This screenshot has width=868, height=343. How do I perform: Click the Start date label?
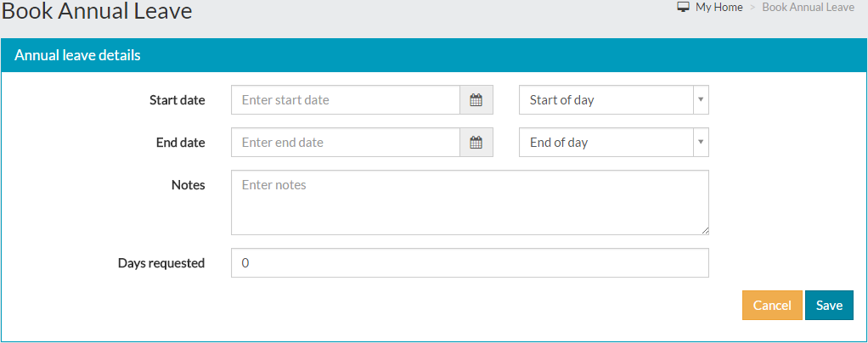pos(178,100)
